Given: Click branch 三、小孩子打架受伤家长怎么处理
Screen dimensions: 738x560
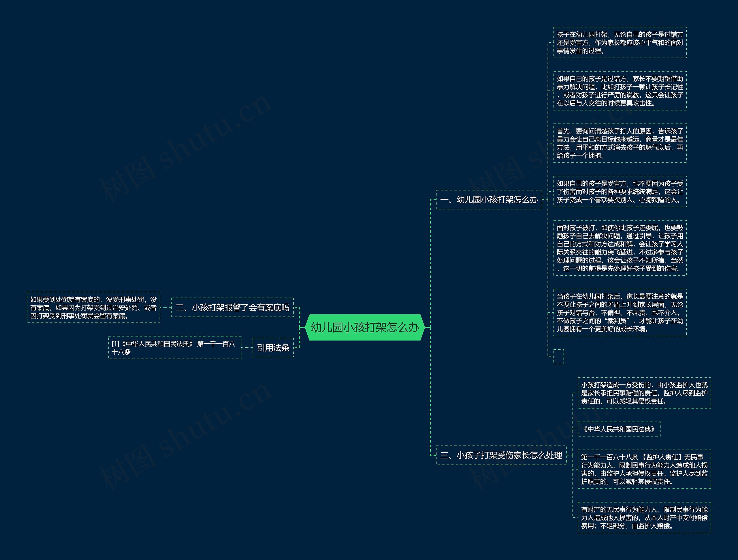Looking at the screenshot, I should pos(501,455).
